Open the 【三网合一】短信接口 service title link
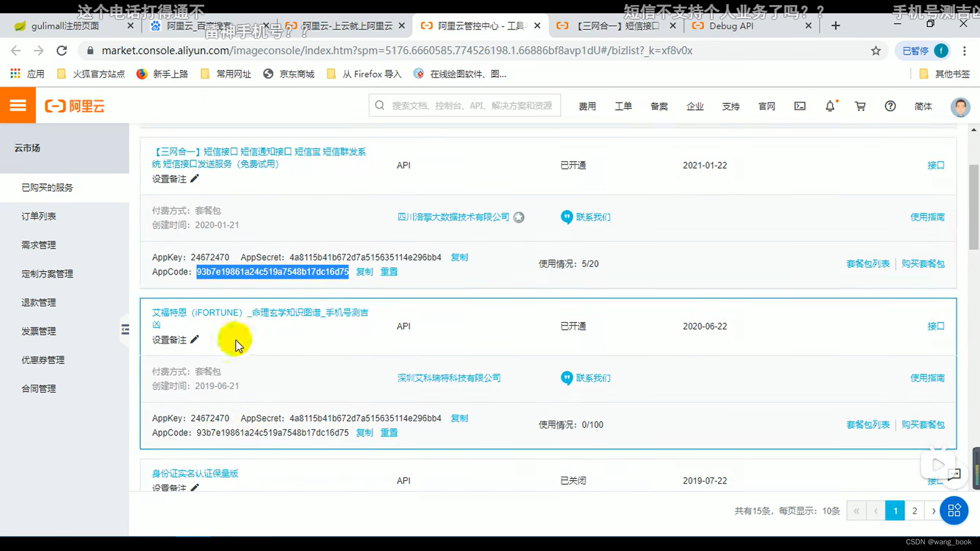980x551 pixels. [x=259, y=158]
